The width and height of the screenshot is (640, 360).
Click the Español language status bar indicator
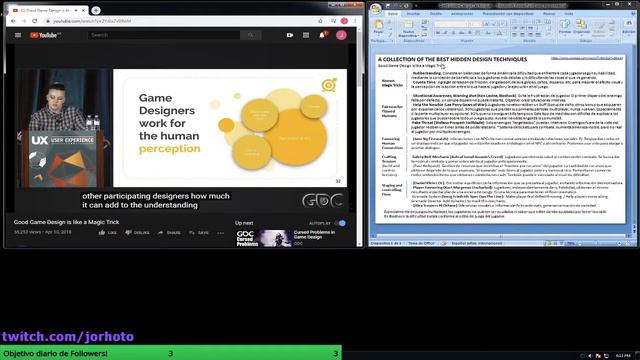pos(477,243)
